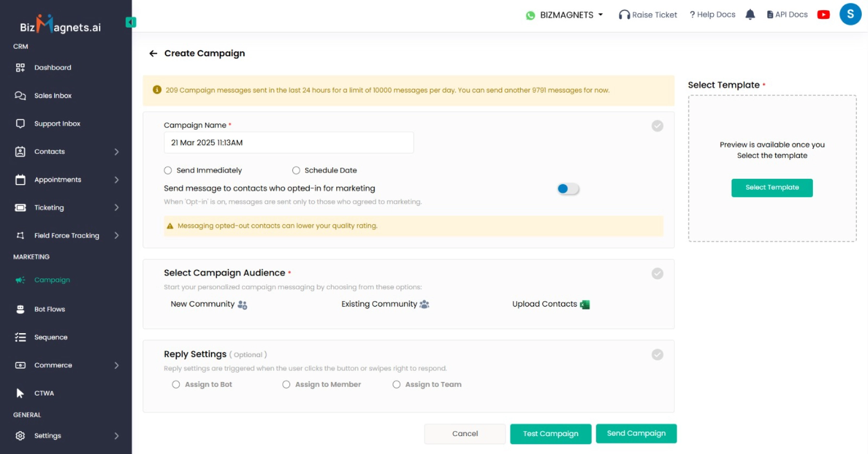This screenshot has height=454, width=868.
Task: Open Sequence menu item
Action: coord(51,337)
